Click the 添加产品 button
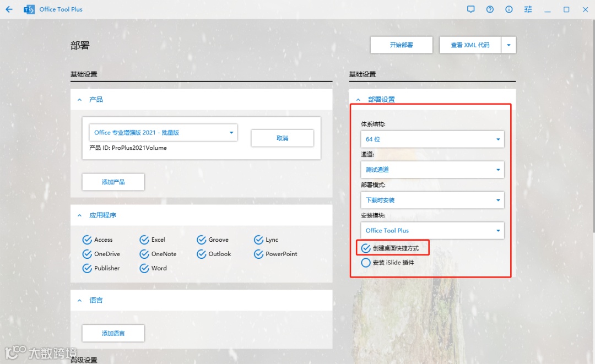The height and width of the screenshot is (364, 595). [113, 182]
